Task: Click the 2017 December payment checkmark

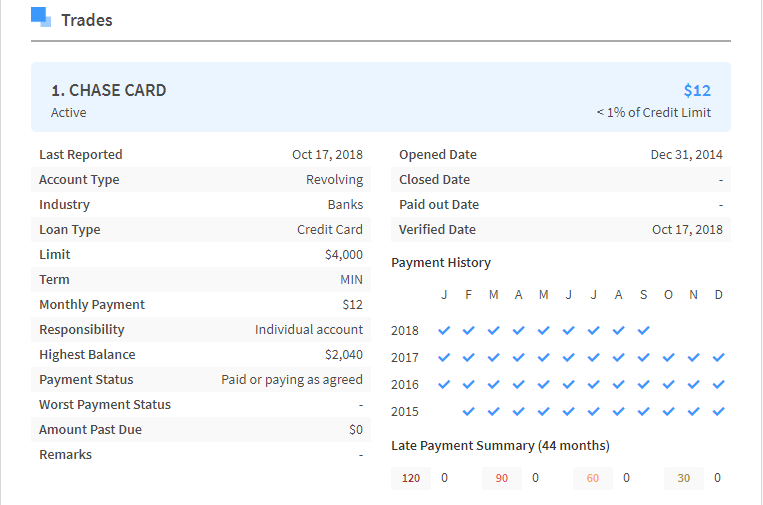Action: pos(718,358)
